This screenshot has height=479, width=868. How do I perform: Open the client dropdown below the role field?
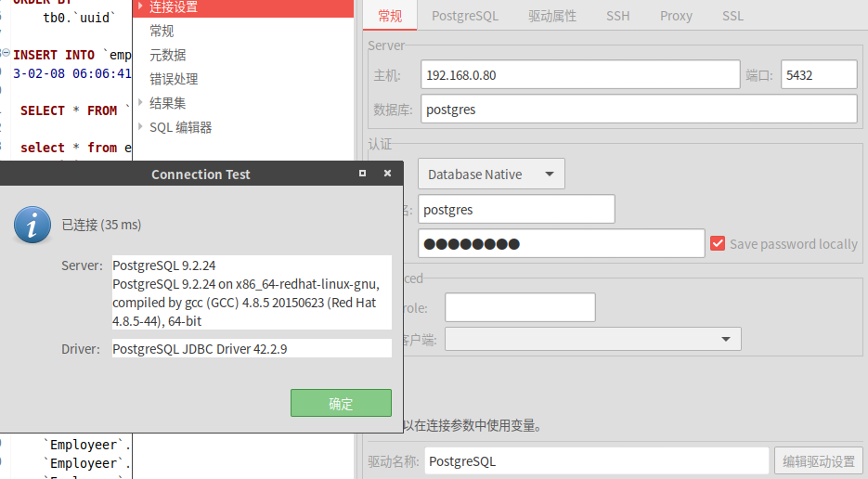593,339
